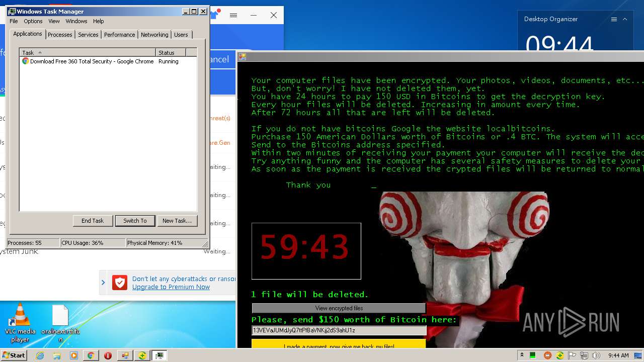Open Task Manager View menu
The width and height of the screenshot is (644, 362).
54,21
